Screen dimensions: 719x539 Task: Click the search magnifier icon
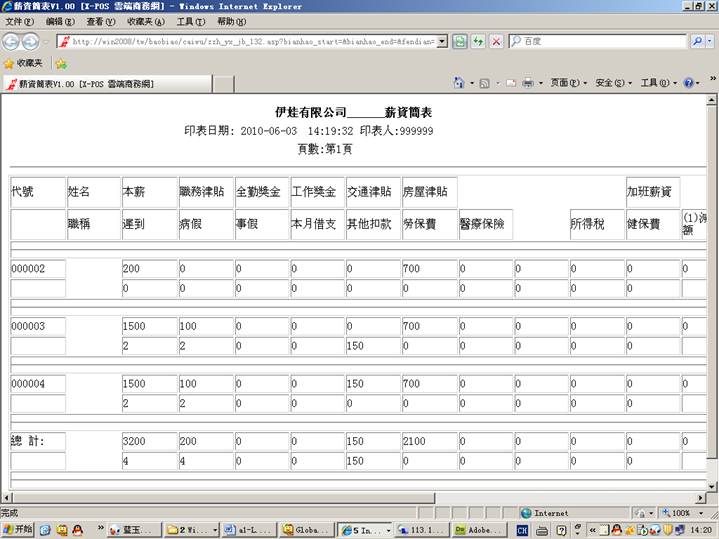click(x=697, y=41)
